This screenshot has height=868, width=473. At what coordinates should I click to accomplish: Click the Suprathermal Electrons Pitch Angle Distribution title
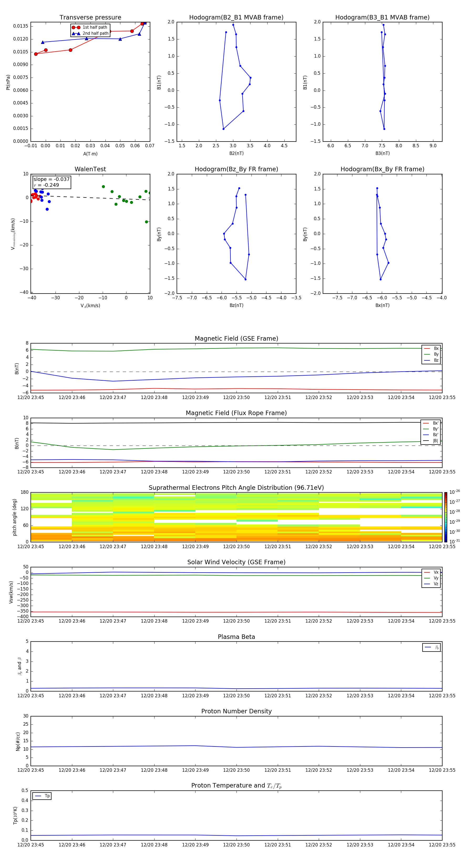(x=236, y=488)
